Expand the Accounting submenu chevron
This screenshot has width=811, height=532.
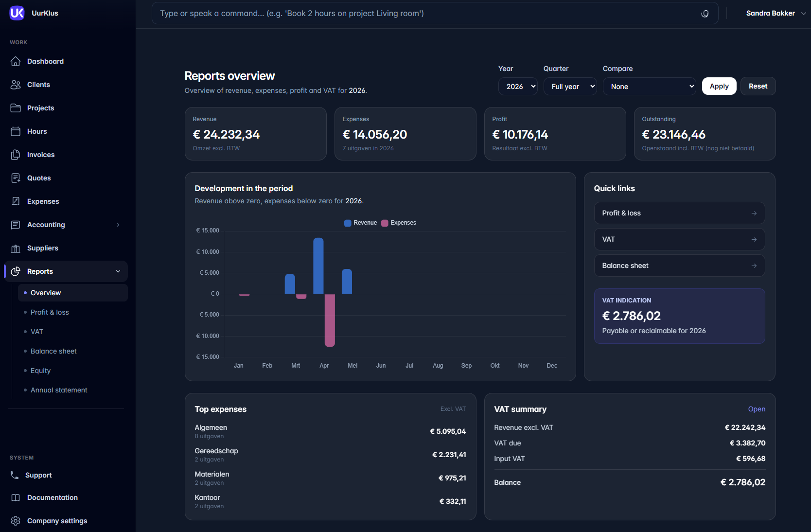point(118,225)
